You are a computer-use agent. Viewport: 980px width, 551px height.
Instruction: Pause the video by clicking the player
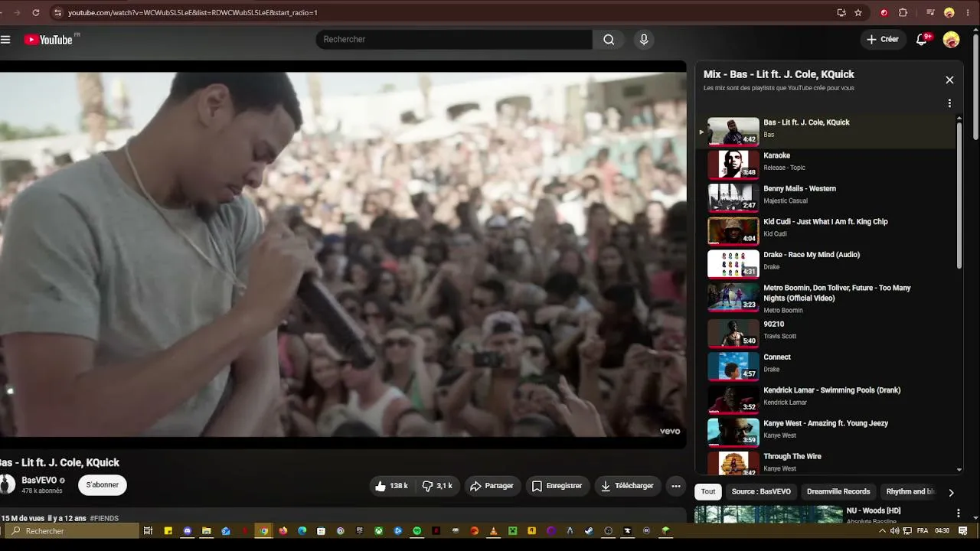pyautogui.click(x=343, y=254)
